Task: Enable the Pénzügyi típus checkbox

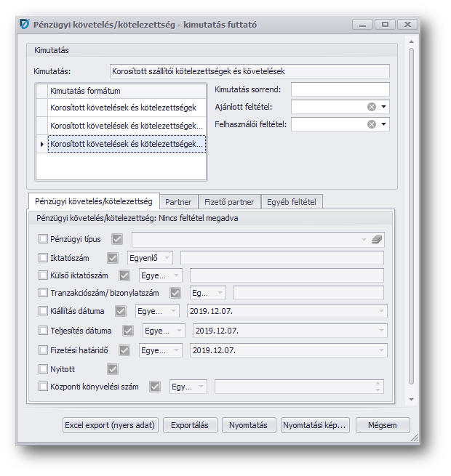Action: click(x=44, y=238)
